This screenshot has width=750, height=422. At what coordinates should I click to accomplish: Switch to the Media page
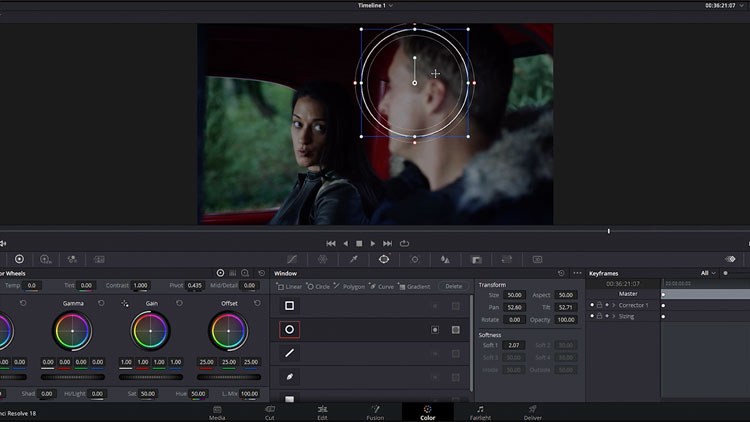[x=217, y=412]
